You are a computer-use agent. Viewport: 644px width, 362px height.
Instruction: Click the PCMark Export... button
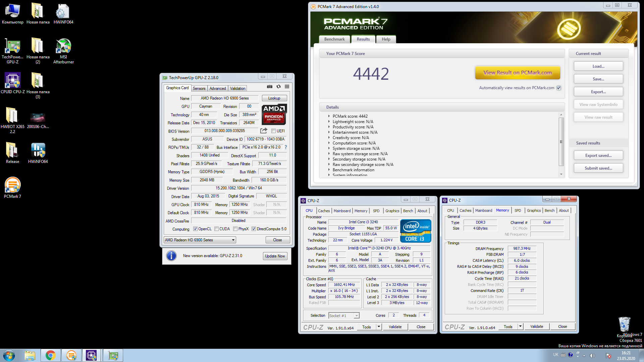click(598, 92)
